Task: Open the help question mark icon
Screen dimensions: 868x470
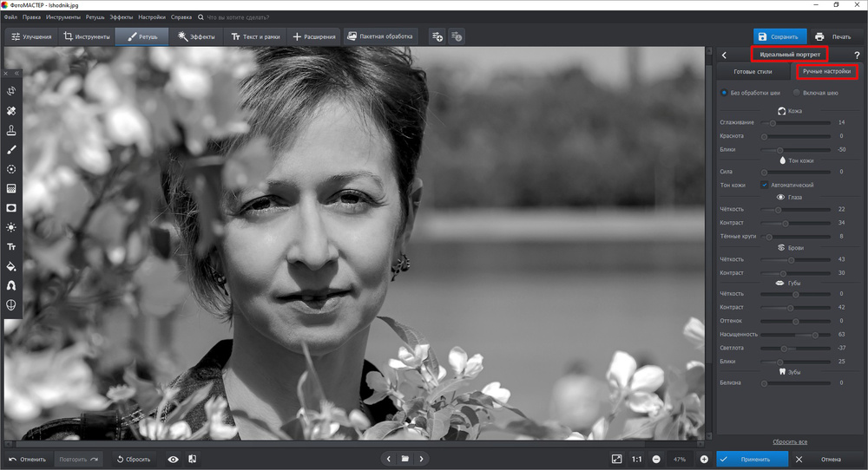Action: (857, 55)
